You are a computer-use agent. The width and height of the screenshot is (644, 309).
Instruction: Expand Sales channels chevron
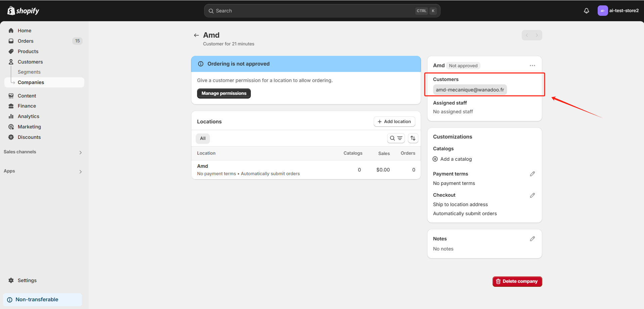click(81, 152)
